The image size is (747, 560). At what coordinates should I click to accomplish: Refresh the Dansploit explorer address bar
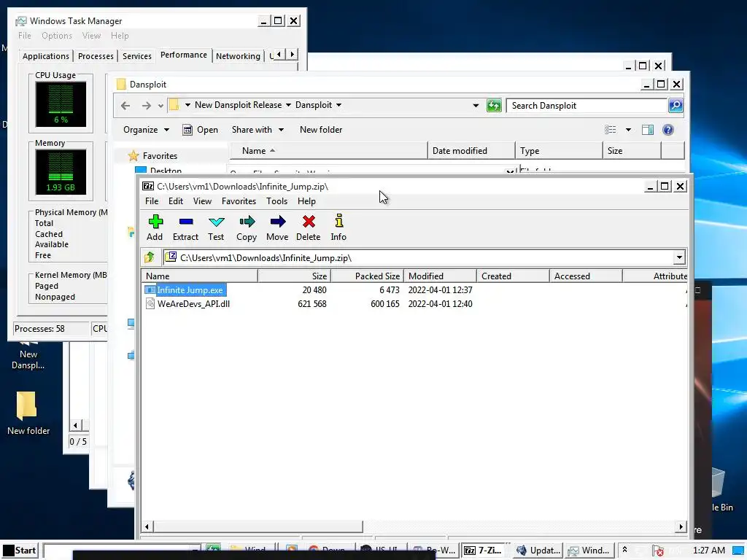(x=494, y=105)
